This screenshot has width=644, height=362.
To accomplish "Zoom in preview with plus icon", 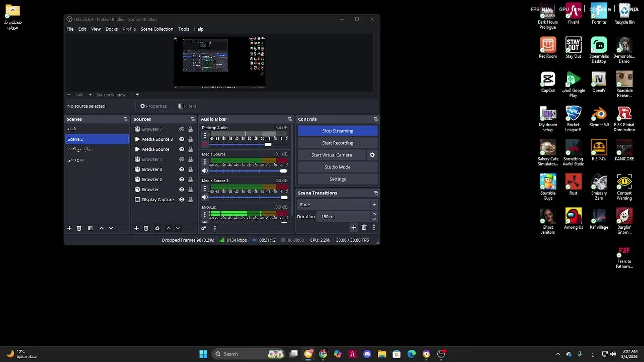I will pos(90,95).
